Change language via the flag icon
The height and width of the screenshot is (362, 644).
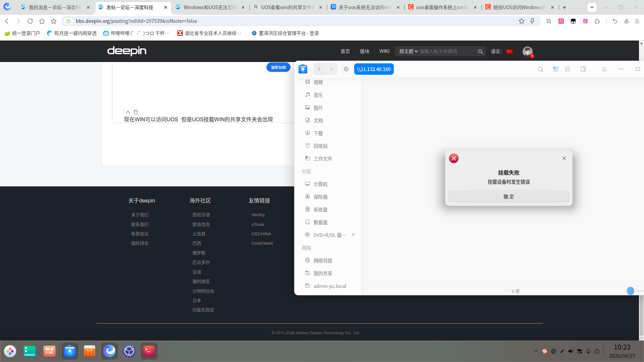coord(509,51)
